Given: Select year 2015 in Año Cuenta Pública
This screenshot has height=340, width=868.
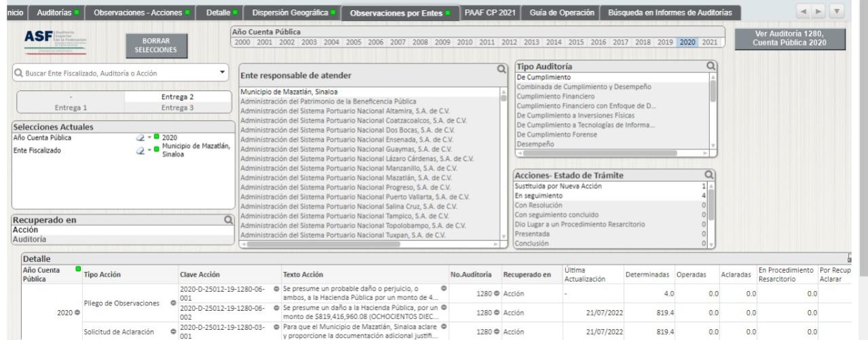Looking at the screenshot, I should 577,42.
